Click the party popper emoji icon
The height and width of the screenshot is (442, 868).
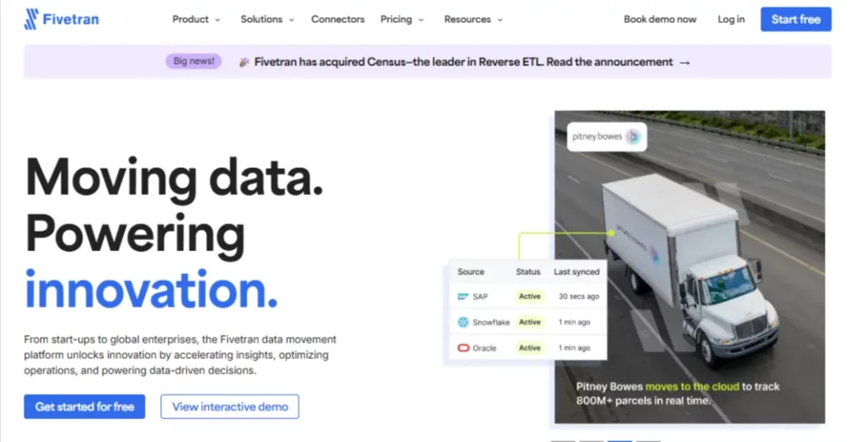(x=244, y=62)
